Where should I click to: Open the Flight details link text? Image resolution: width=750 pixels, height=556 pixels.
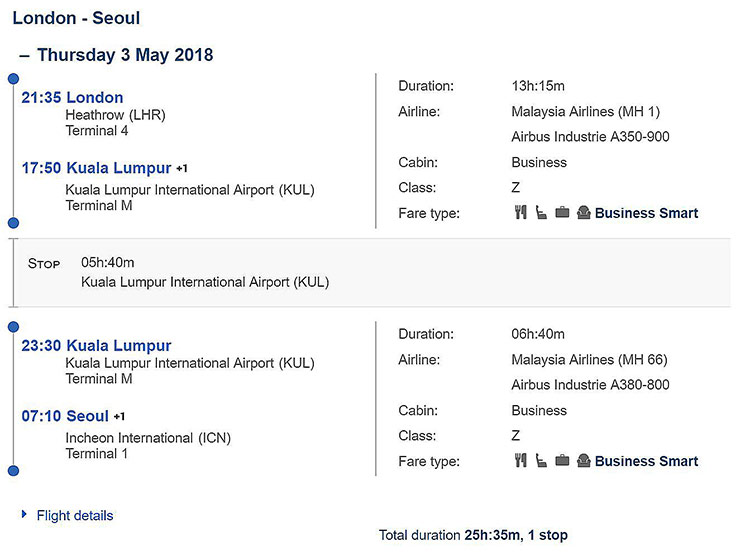tap(75, 516)
